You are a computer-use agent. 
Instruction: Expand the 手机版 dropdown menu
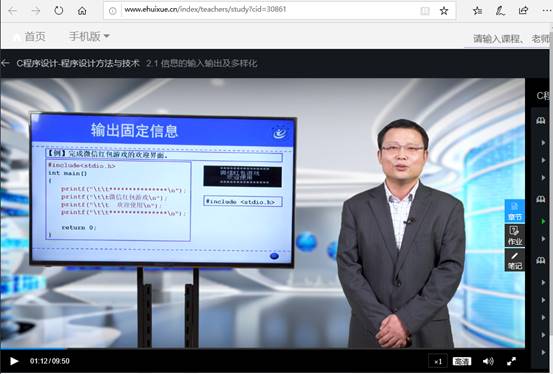(x=89, y=36)
